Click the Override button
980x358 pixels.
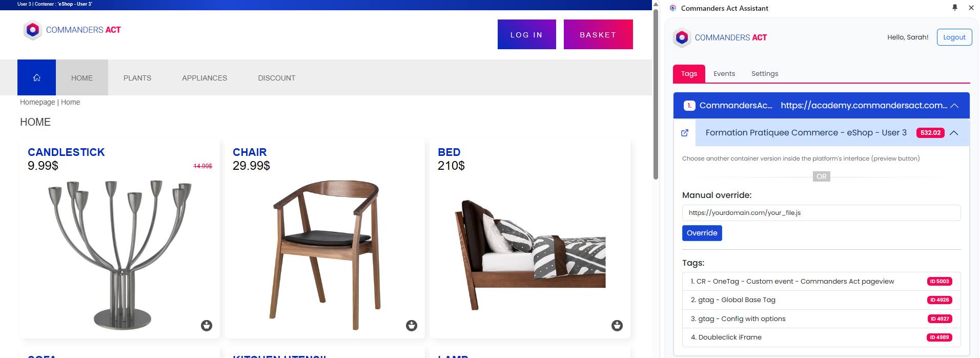[x=702, y=233]
